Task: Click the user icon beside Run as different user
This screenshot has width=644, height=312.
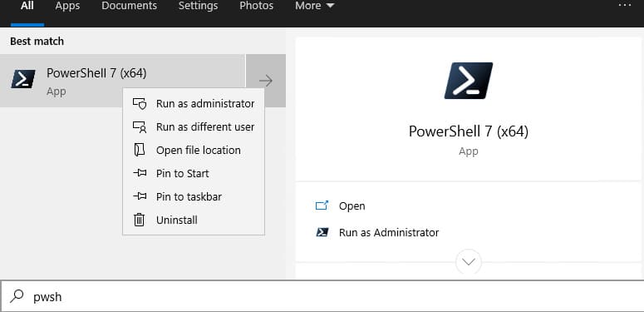Action: coord(140,127)
